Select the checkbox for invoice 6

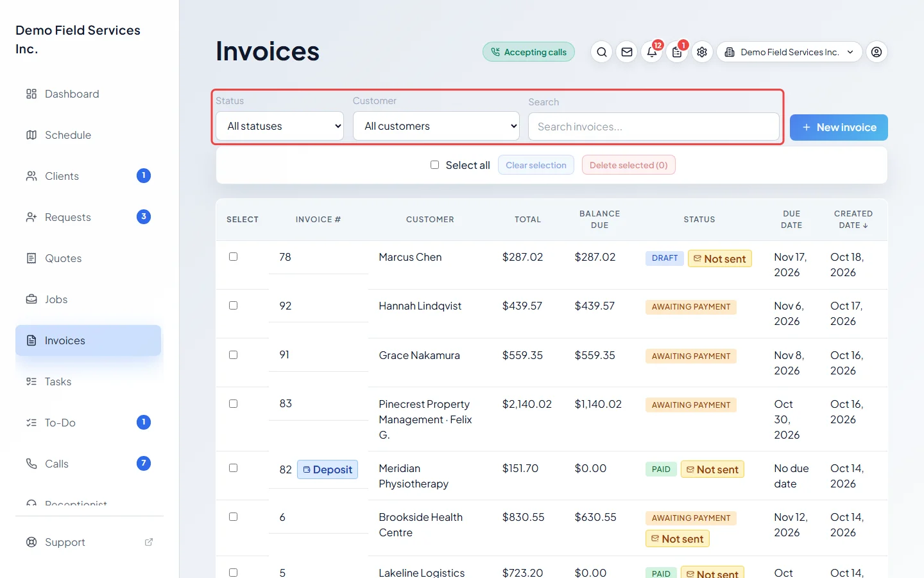(234, 517)
